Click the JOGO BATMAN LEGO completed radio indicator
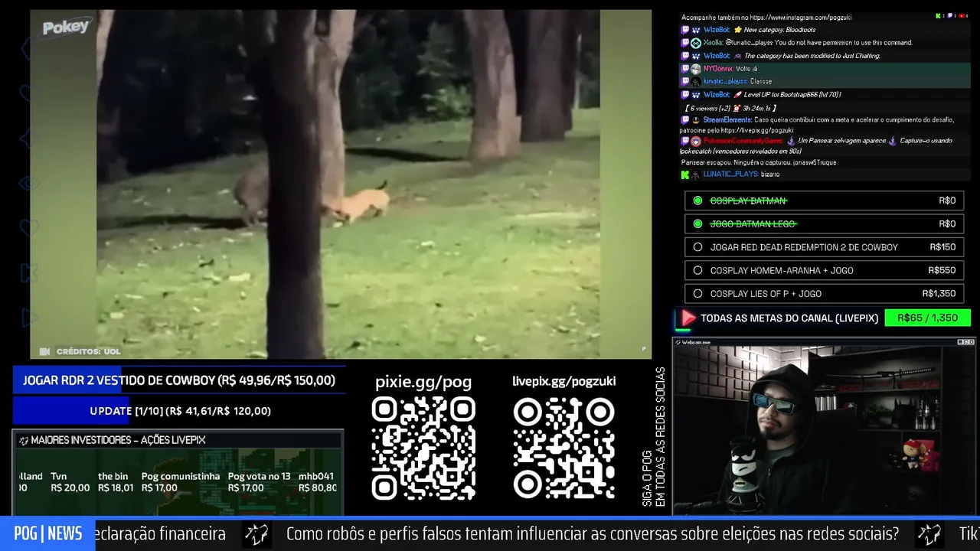980x551 pixels. (x=697, y=223)
